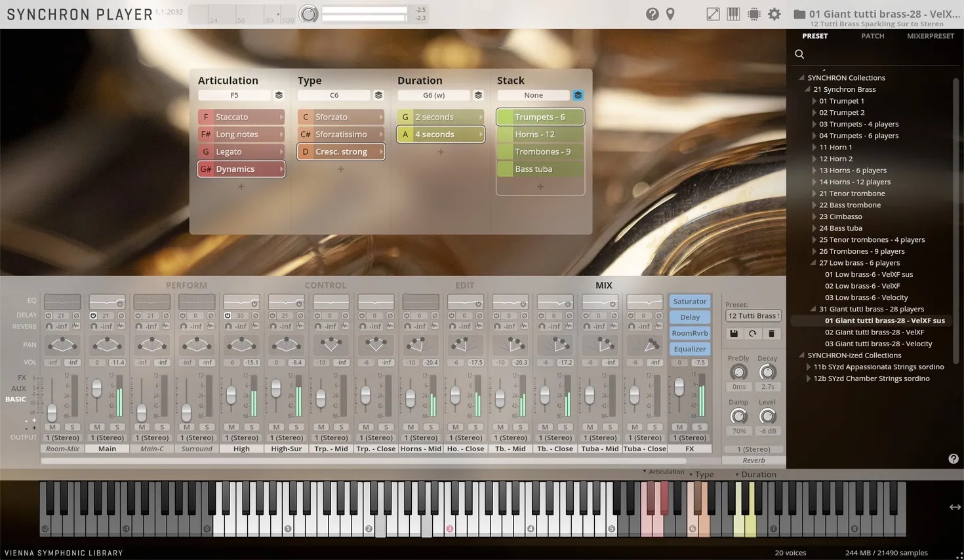Expand the 01 Trumpet 1 tree item

tap(814, 101)
